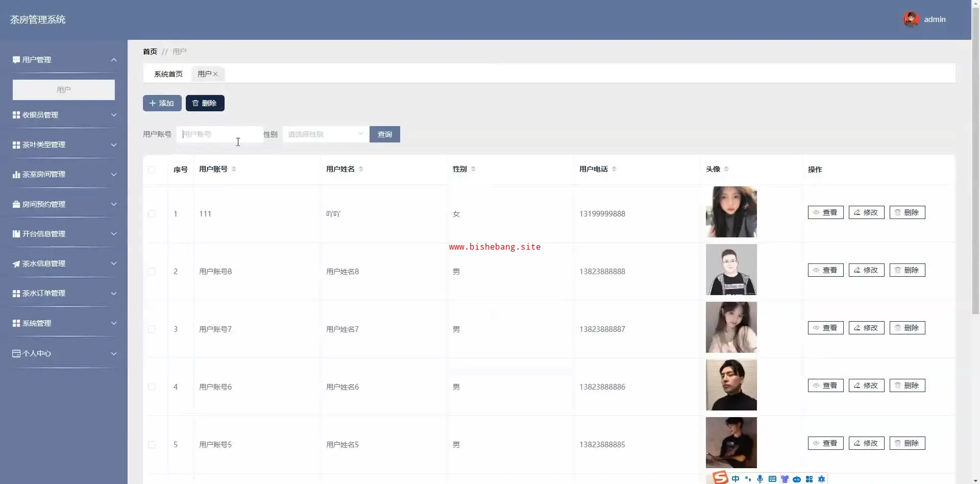Toggle the select-all checkbox in table header
This screenshot has width=980, height=484.
[x=152, y=170]
